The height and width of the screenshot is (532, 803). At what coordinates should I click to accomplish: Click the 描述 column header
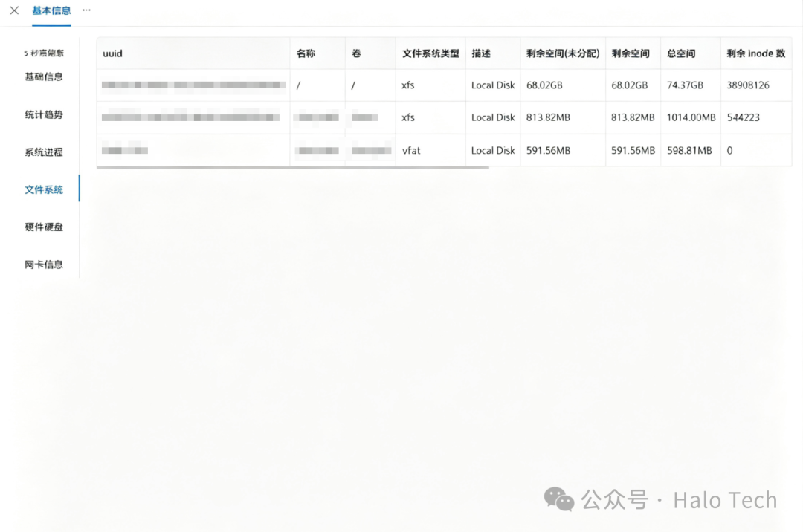tap(481, 53)
